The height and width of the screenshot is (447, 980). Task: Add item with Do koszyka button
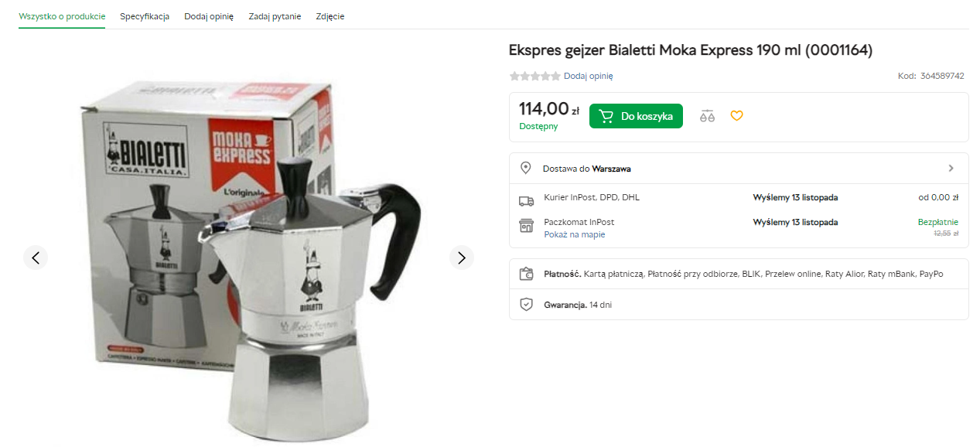tap(636, 116)
